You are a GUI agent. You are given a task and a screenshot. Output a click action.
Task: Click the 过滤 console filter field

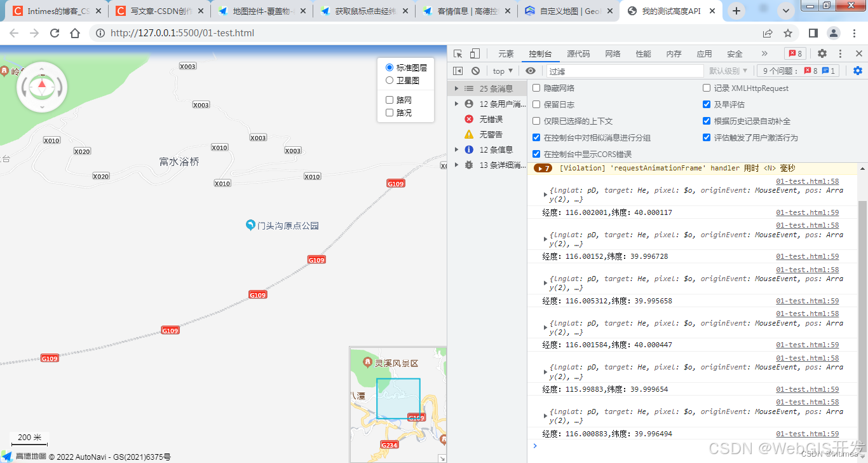pos(625,71)
